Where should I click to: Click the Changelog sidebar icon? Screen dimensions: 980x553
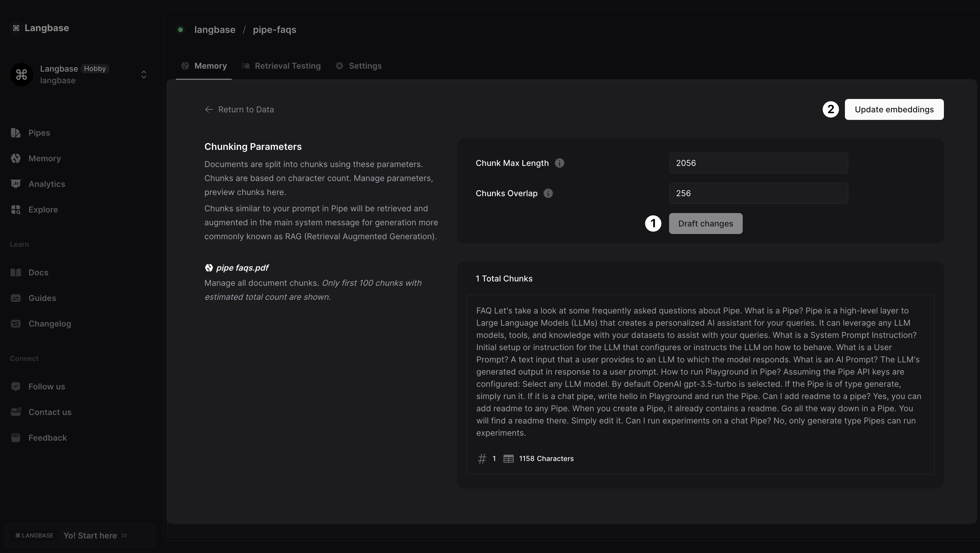(x=16, y=324)
